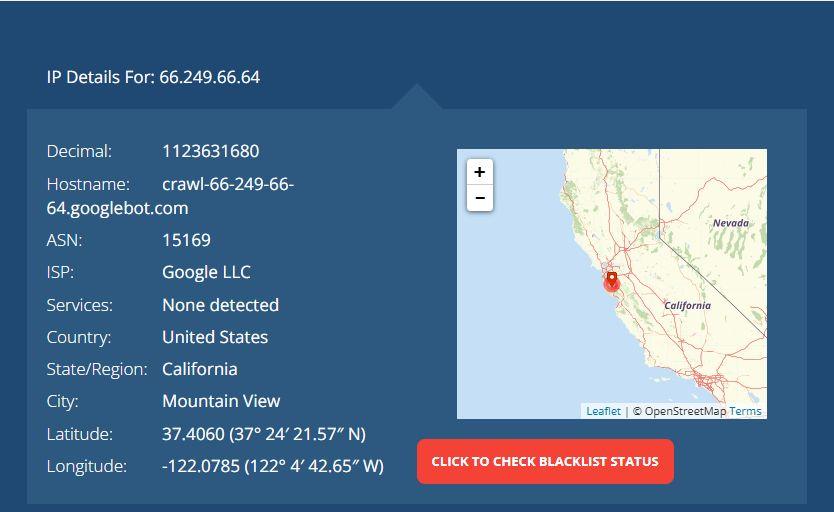Open the OpenStreetMap attribution link
The width and height of the screenshot is (834, 512).
(685, 411)
